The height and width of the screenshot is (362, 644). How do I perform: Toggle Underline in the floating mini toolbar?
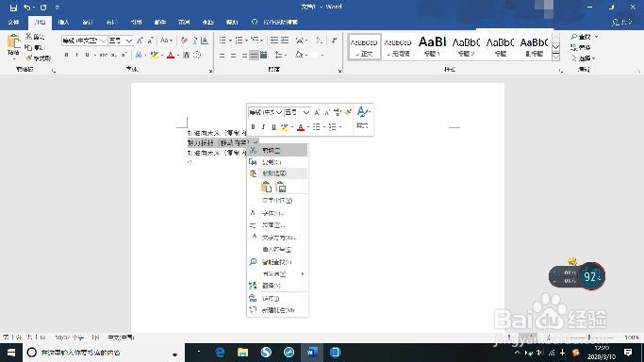point(273,127)
